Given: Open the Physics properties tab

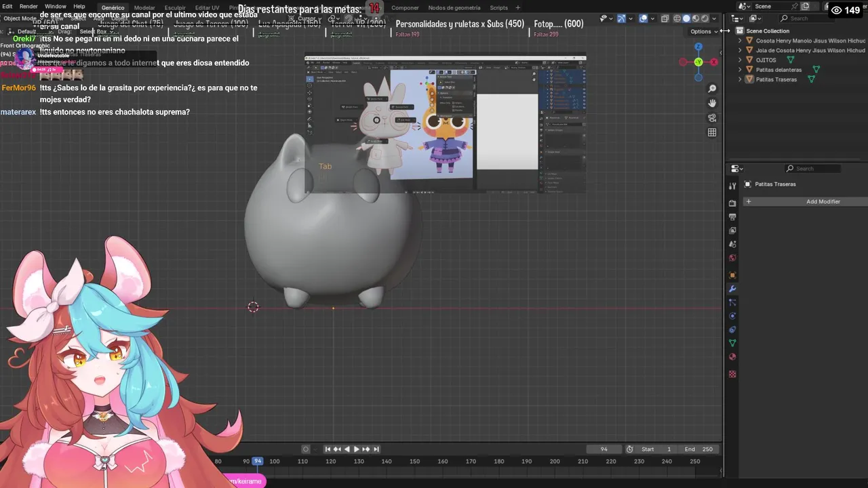Looking at the screenshot, I should (732, 316).
